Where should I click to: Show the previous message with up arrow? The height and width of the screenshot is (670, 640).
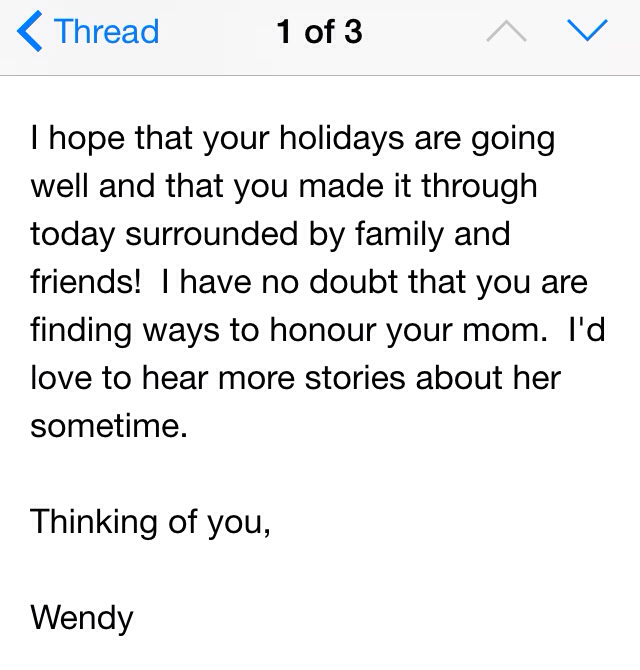[x=507, y=32]
